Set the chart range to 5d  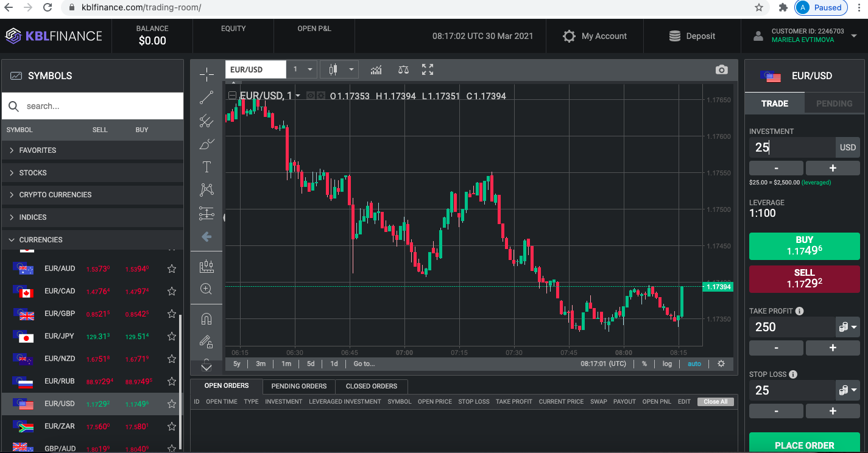click(311, 363)
